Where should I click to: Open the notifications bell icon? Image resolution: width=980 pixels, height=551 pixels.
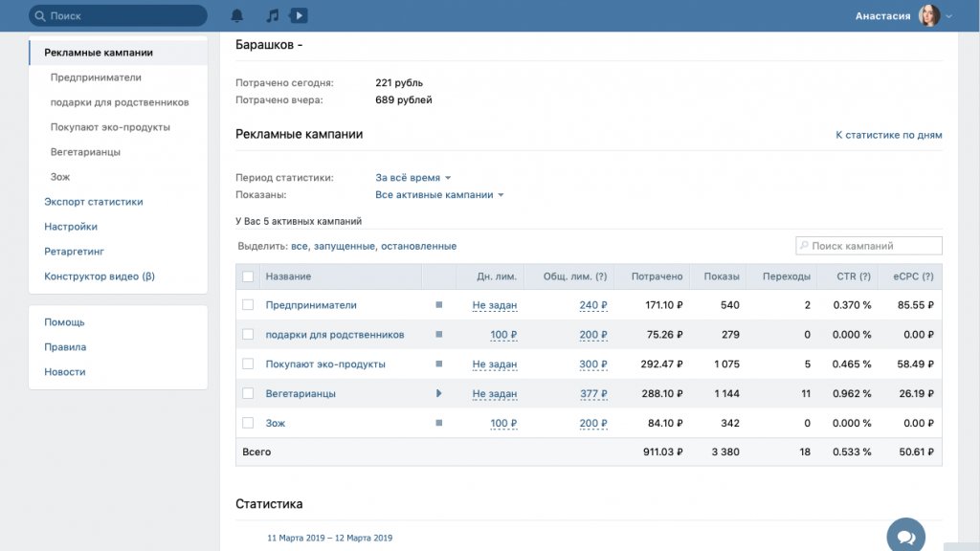(237, 15)
